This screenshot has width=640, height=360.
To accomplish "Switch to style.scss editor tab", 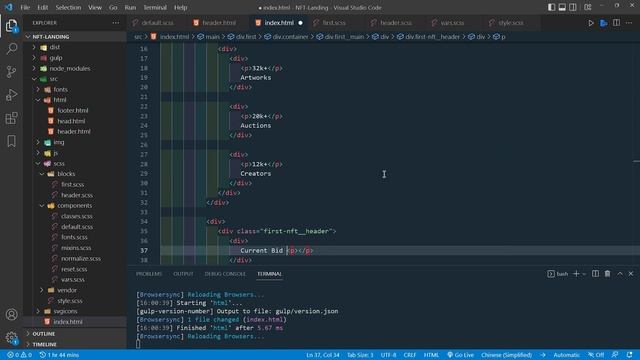I will [511, 23].
